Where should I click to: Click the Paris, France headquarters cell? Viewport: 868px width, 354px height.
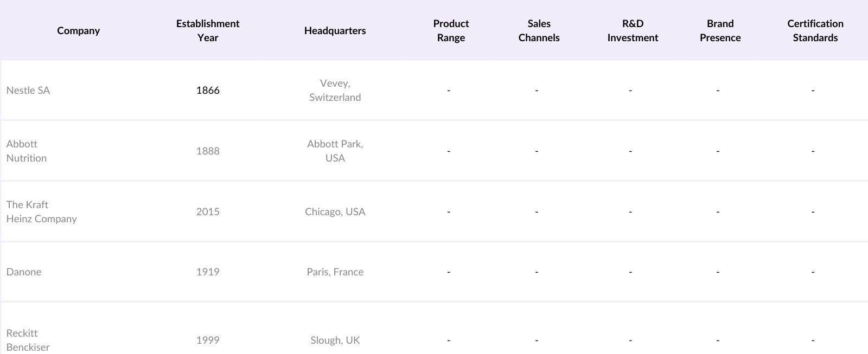pyautogui.click(x=335, y=272)
